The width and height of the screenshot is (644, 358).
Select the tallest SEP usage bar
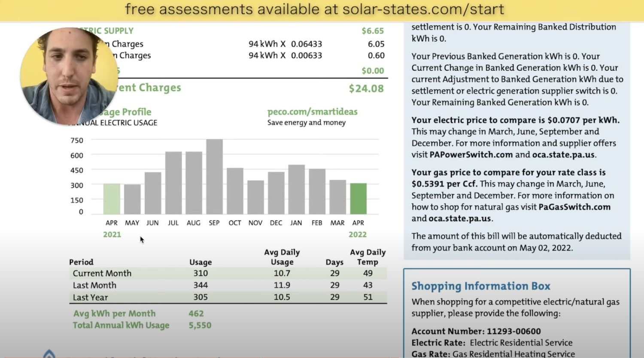(214, 177)
